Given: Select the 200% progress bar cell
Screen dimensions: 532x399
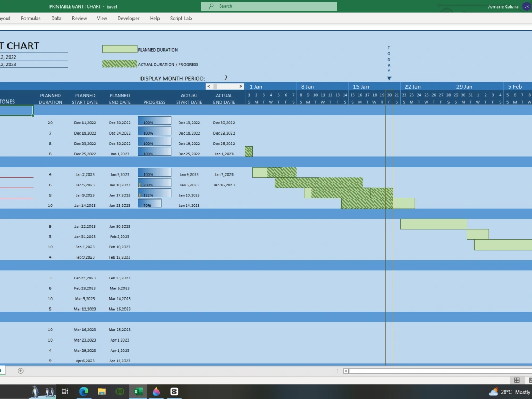Looking at the screenshot, I should (x=154, y=183).
